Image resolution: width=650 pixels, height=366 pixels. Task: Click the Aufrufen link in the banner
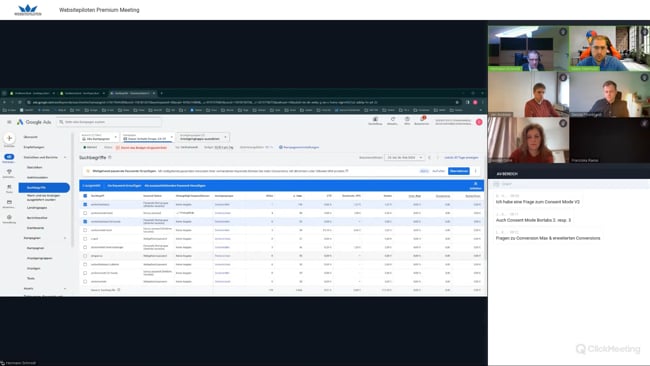439,171
